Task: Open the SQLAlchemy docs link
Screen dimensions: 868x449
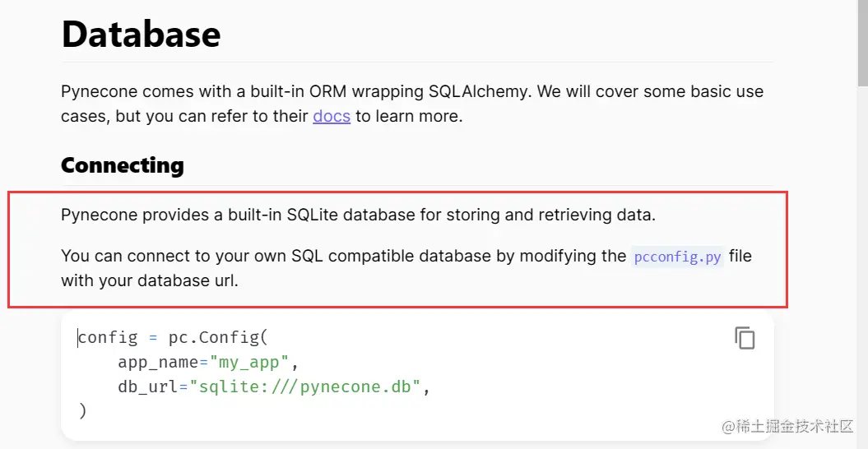Action: (332, 116)
